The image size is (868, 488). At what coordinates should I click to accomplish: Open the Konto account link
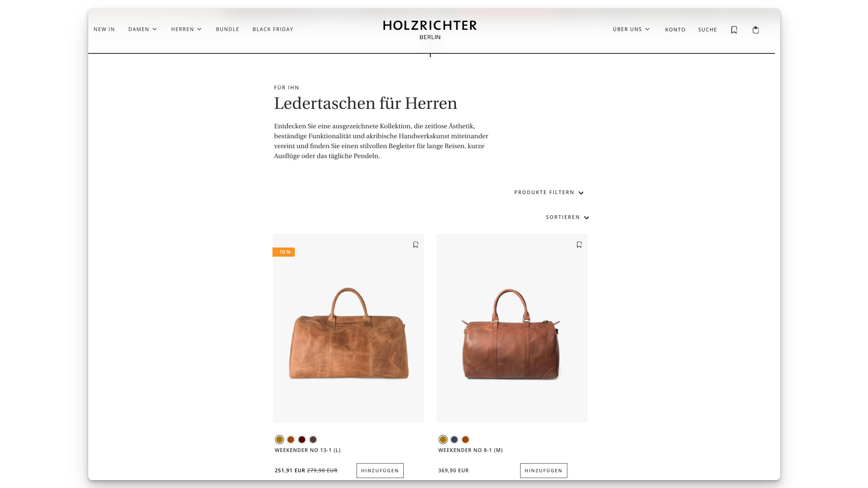click(x=675, y=30)
